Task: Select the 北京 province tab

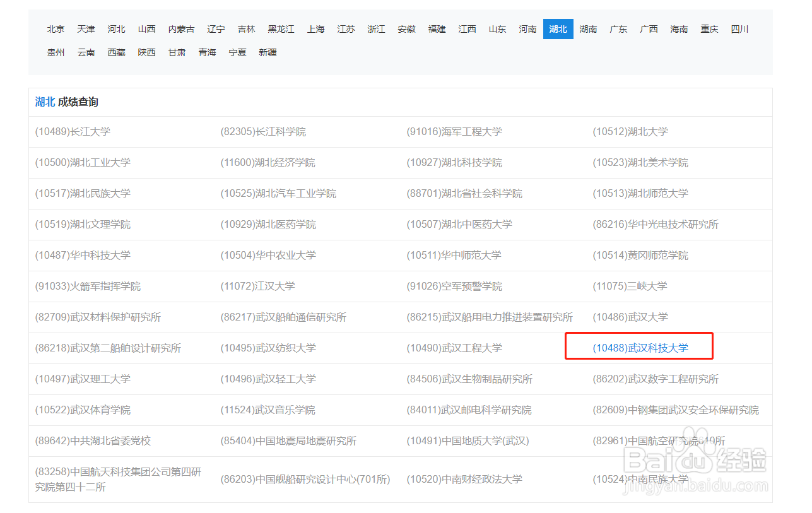Action: click(56, 29)
